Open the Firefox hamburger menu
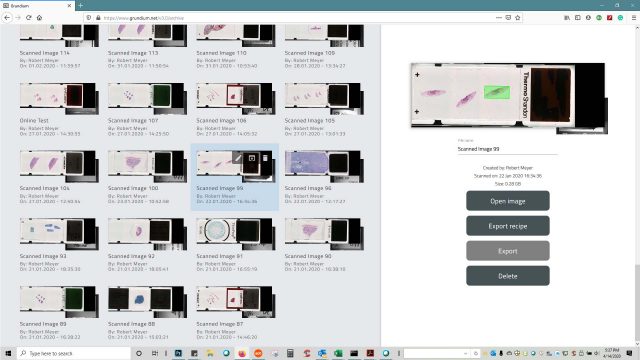 [x=633, y=18]
